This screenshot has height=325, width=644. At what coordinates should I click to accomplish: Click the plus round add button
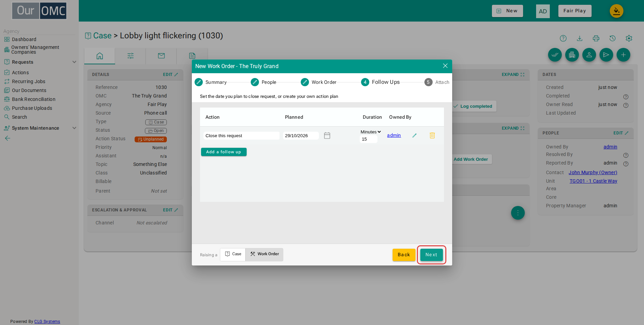(x=623, y=55)
